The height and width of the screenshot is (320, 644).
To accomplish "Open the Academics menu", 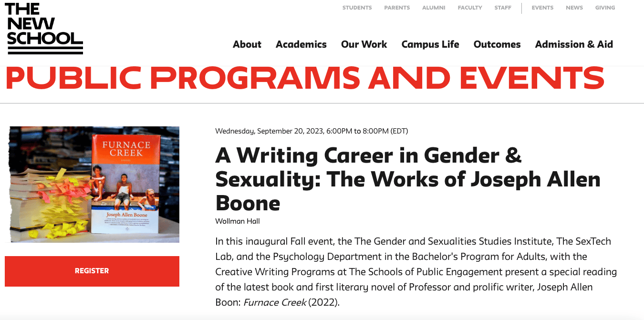I will [301, 44].
